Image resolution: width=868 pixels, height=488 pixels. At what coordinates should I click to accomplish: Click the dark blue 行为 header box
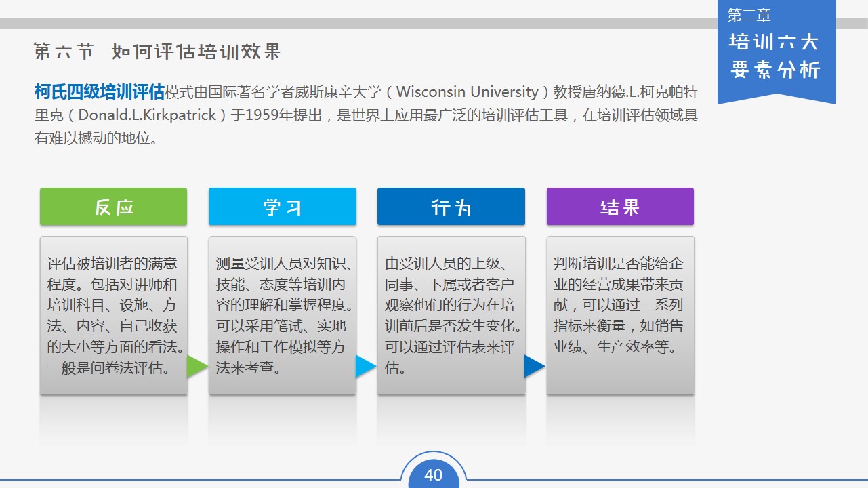(x=451, y=207)
